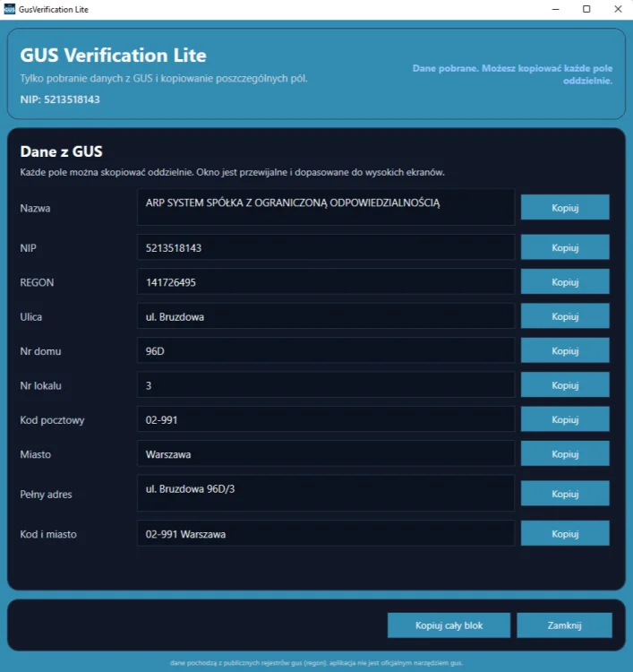The width and height of the screenshot is (633, 672).
Task: Click the Nr lokalu row label
Action: [x=40, y=385]
